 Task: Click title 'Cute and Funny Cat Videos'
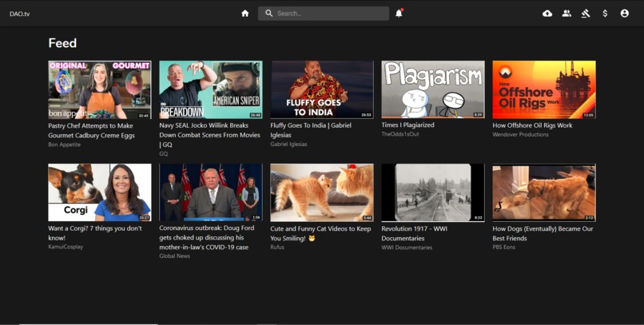coord(320,233)
